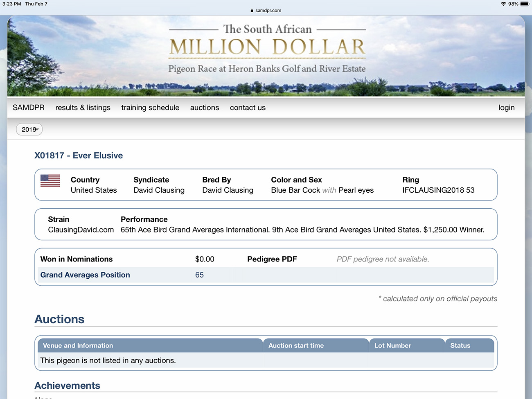Open the SAMDPR menu item
The width and height of the screenshot is (532, 399).
click(29, 108)
